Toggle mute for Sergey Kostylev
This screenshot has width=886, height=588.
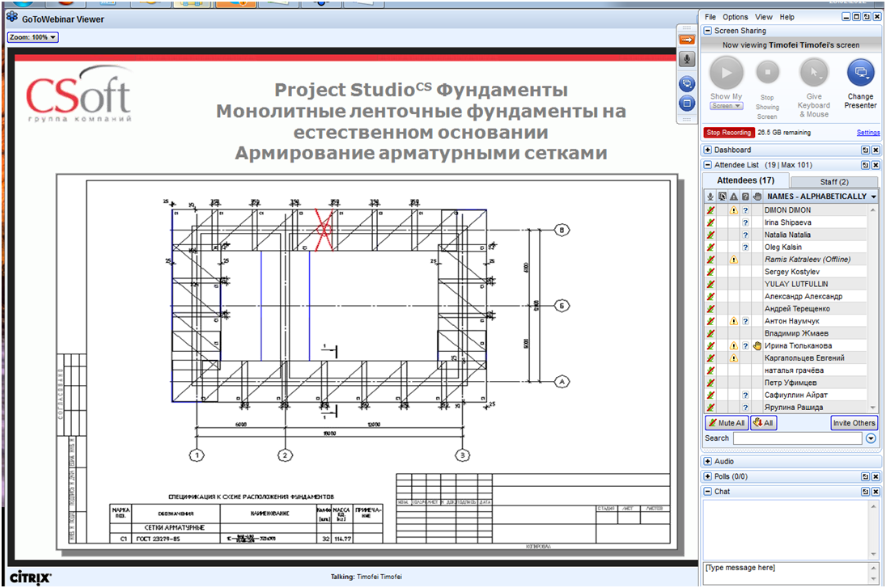pos(710,272)
